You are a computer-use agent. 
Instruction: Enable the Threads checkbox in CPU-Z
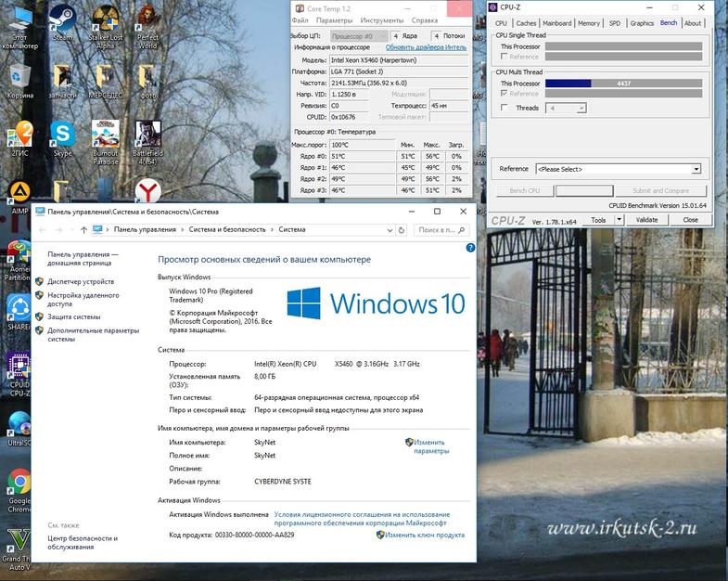pos(504,108)
